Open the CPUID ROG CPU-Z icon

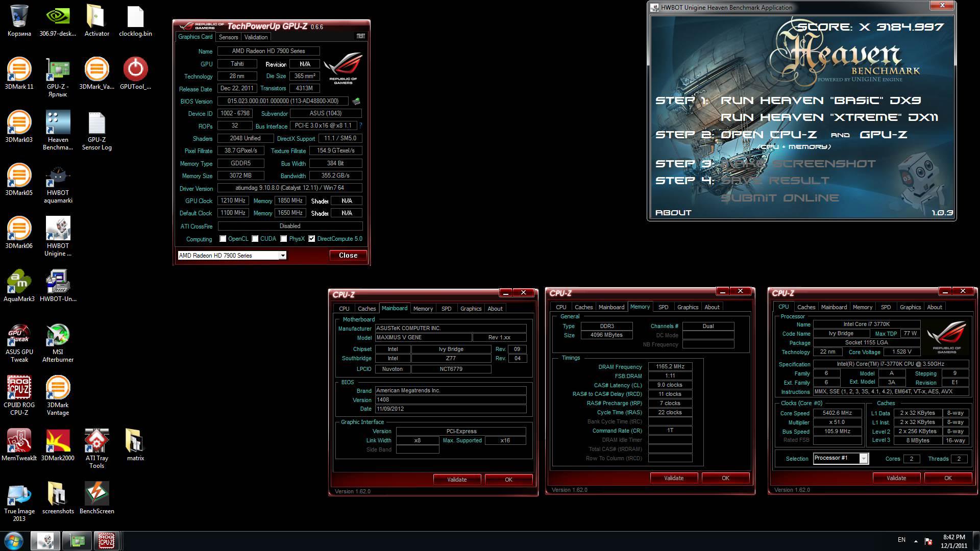(19, 396)
